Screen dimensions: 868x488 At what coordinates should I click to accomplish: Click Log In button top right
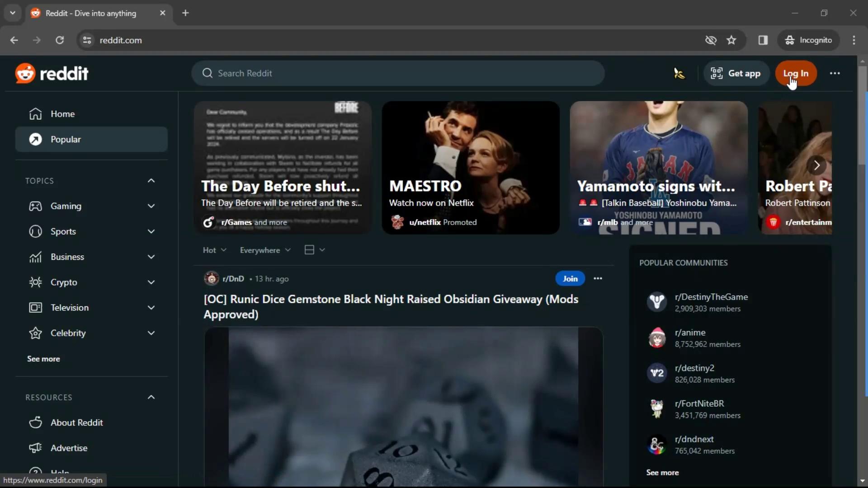796,73
